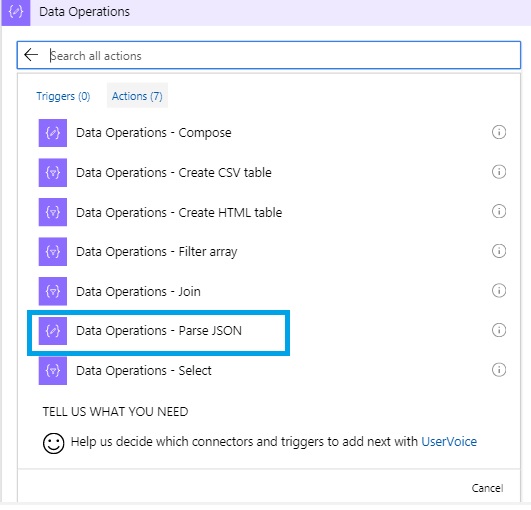This screenshot has width=531, height=510.
Task: Click the back arrow in search box
Action: pos(31,55)
